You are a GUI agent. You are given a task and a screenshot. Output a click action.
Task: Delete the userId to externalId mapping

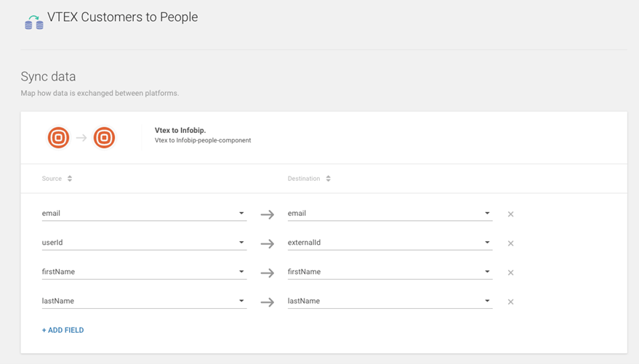tap(510, 243)
